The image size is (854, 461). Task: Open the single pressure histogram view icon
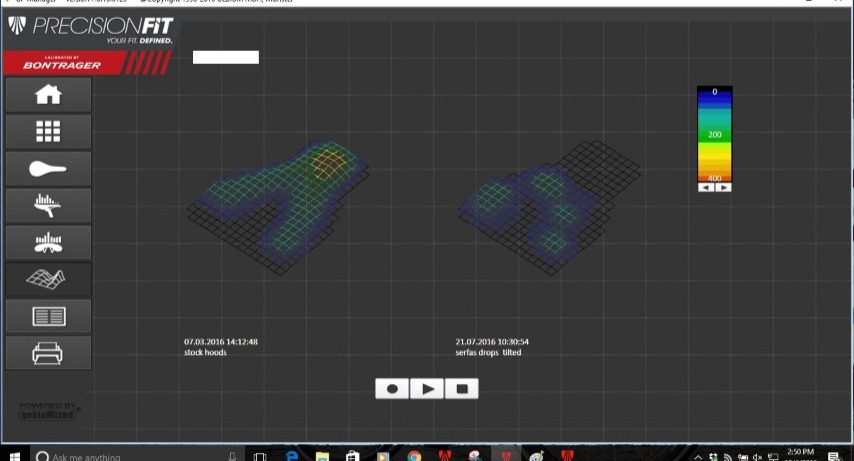tap(48, 205)
